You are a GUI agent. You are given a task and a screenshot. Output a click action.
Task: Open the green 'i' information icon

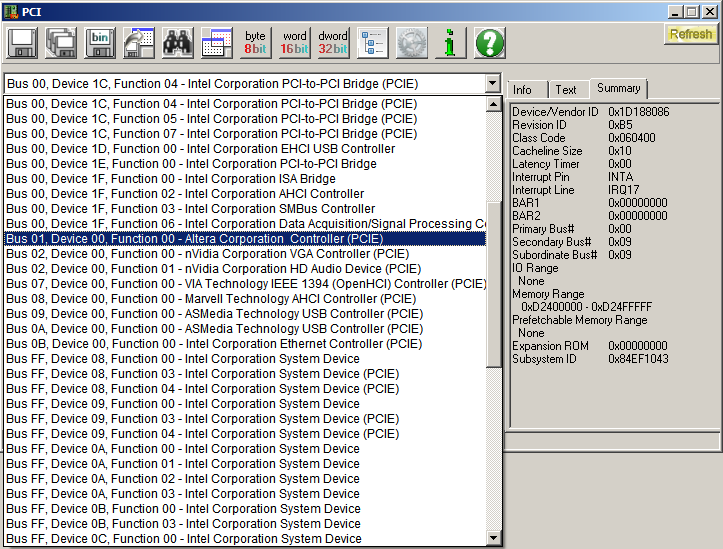pos(450,42)
